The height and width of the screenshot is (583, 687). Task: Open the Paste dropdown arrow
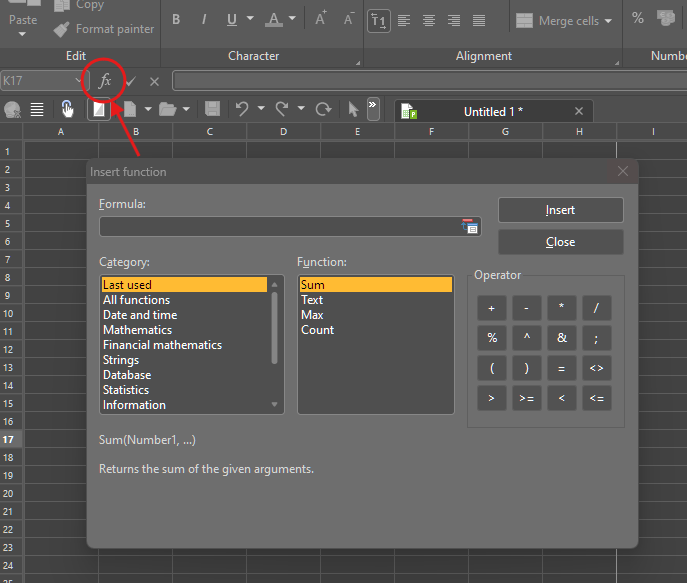click(22, 34)
